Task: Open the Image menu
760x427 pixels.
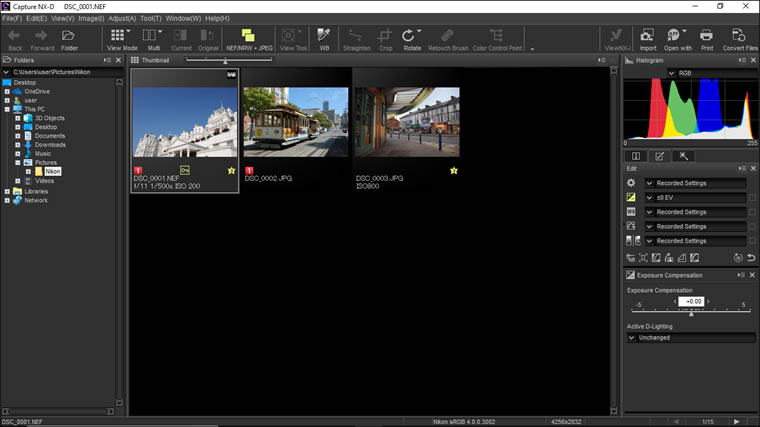Action: pyautogui.click(x=91, y=18)
